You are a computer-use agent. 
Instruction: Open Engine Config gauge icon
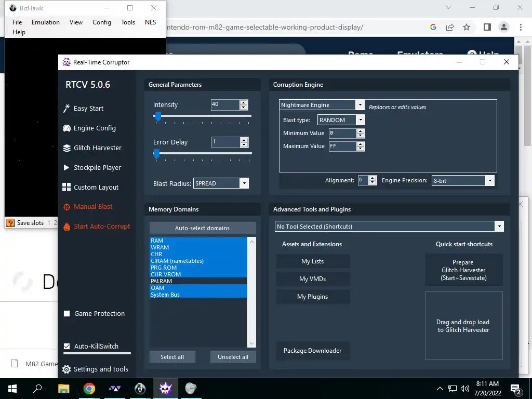point(66,128)
